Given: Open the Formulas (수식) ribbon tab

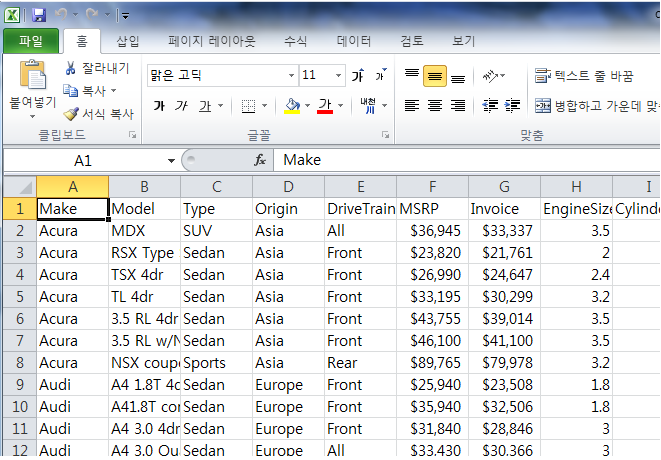Looking at the screenshot, I should [x=296, y=41].
